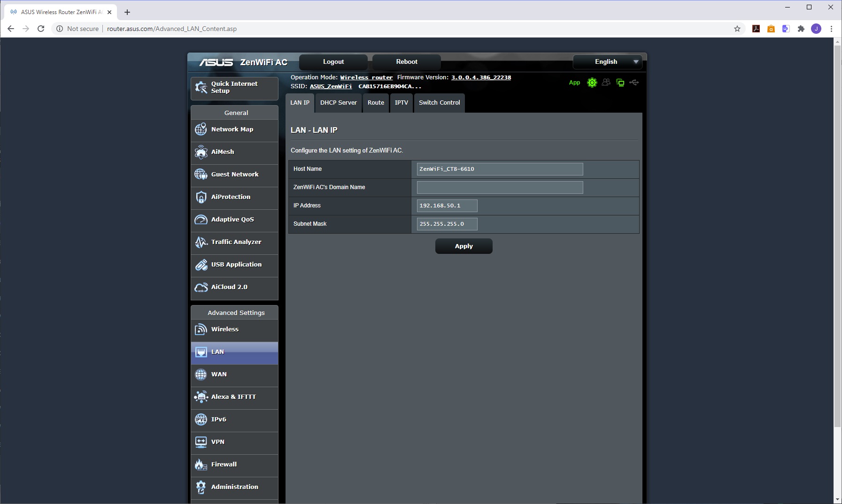Open Chrome three-dot menu
842x504 pixels.
coord(831,29)
